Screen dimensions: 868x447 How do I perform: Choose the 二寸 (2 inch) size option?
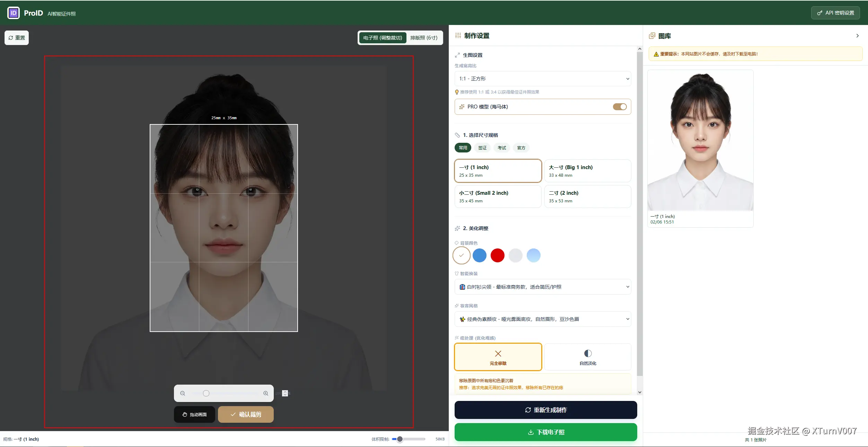(x=588, y=196)
